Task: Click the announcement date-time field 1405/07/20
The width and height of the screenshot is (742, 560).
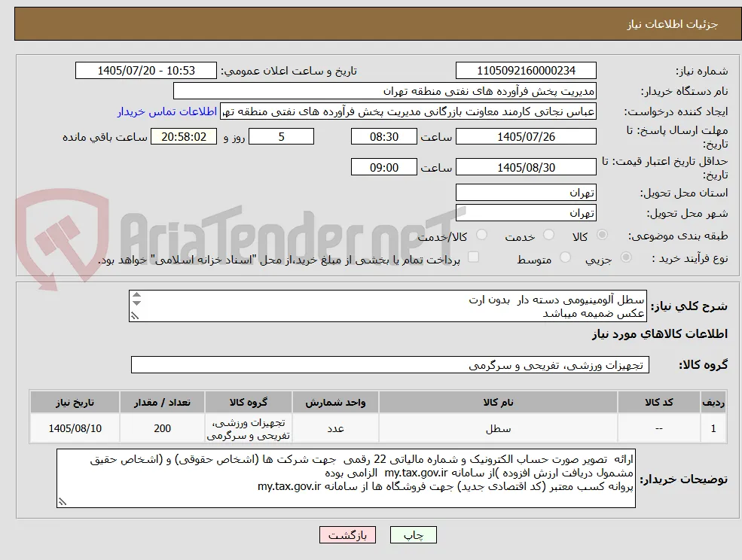Action: coord(145,71)
